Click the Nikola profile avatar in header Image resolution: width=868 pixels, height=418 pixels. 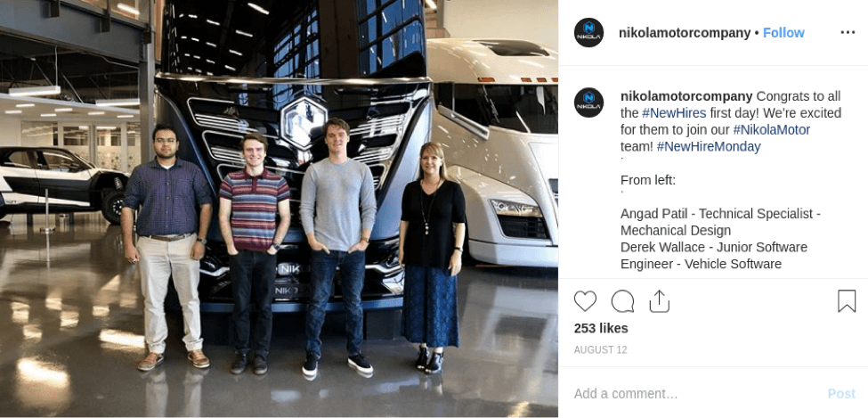point(588,33)
